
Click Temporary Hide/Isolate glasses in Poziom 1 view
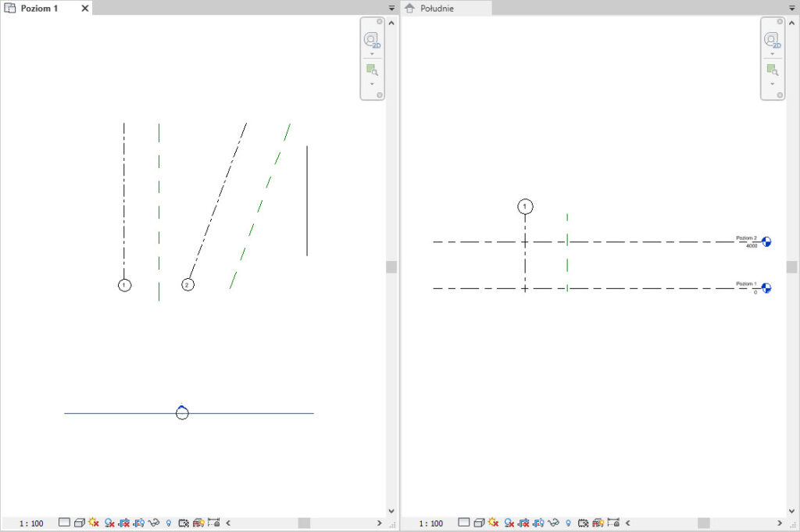[155, 523]
